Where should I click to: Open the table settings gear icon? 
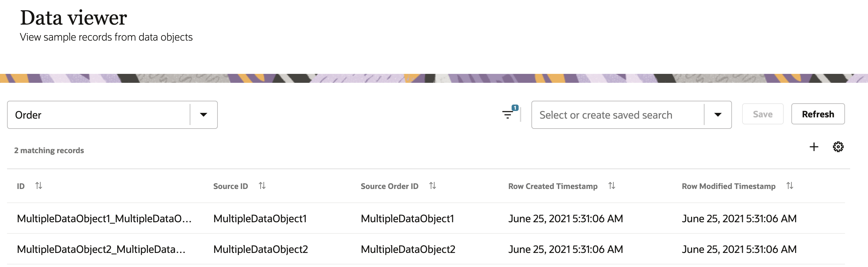coord(838,146)
